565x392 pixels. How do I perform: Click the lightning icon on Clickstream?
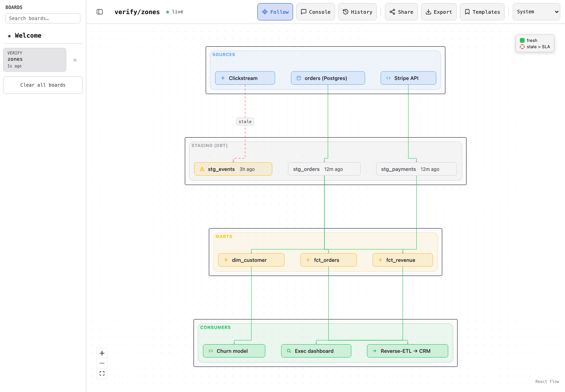click(x=223, y=78)
